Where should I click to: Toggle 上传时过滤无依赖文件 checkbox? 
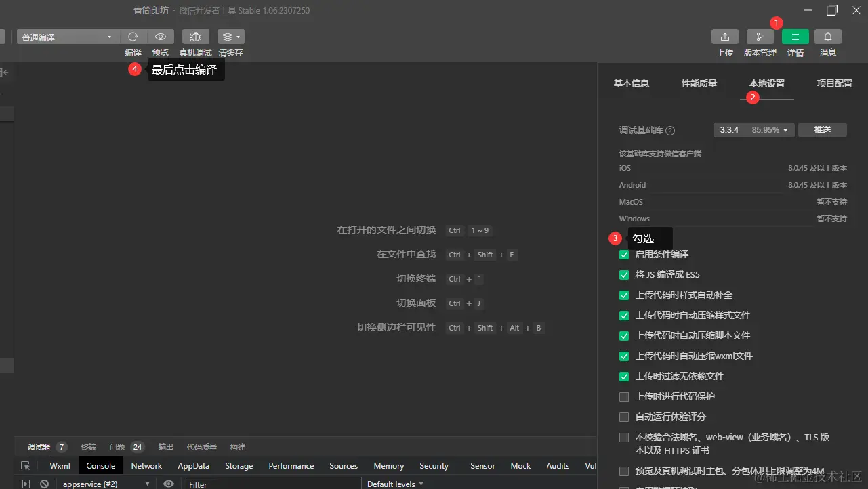[624, 377]
